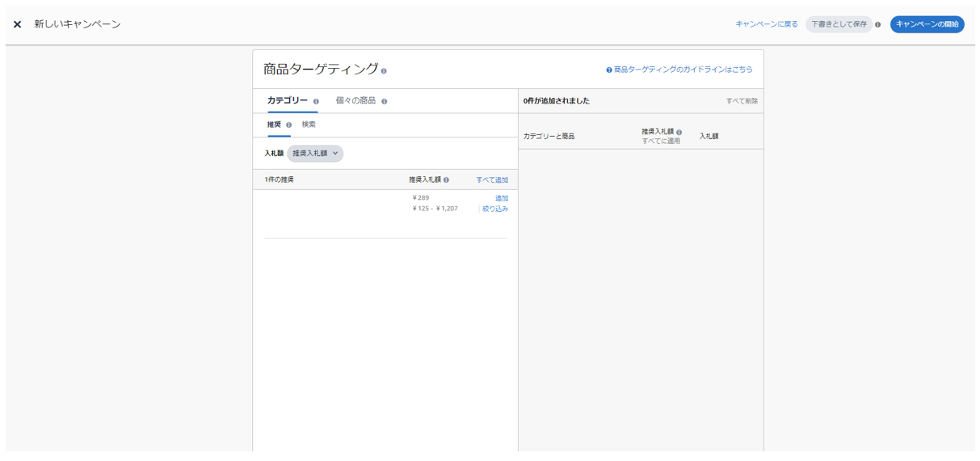This screenshot has width=980, height=461.
Task: Click 0件が追加されました text
Action: coord(557,101)
